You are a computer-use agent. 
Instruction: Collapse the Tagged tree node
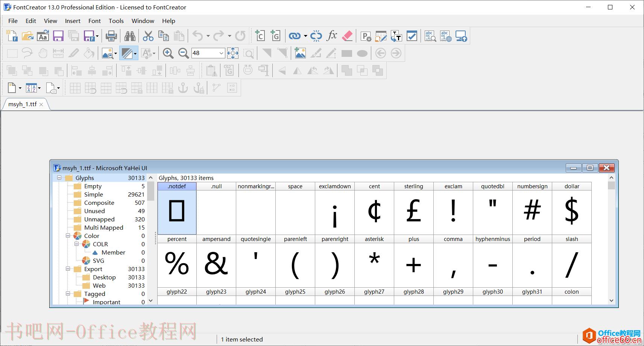click(68, 294)
